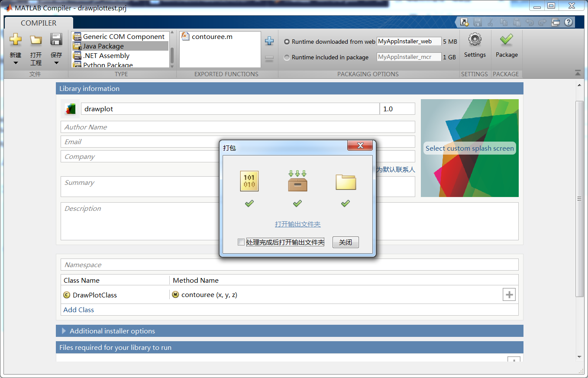Select contouree.m exported function
This screenshot has height=378, width=588.
tap(207, 37)
